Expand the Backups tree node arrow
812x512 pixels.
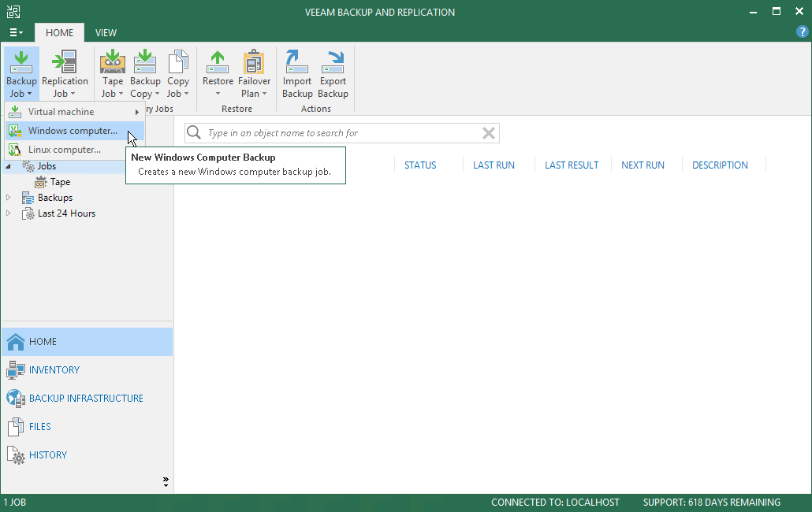tap(8, 198)
